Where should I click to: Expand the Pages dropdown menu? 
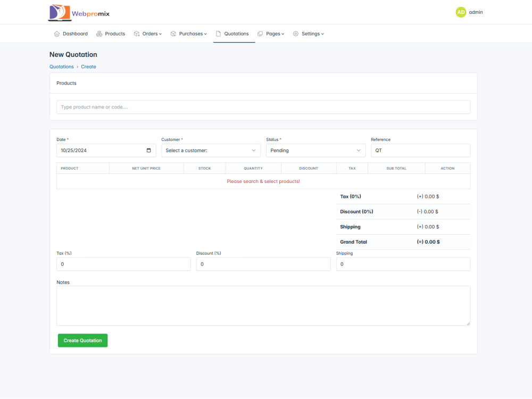(x=271, y=34)
